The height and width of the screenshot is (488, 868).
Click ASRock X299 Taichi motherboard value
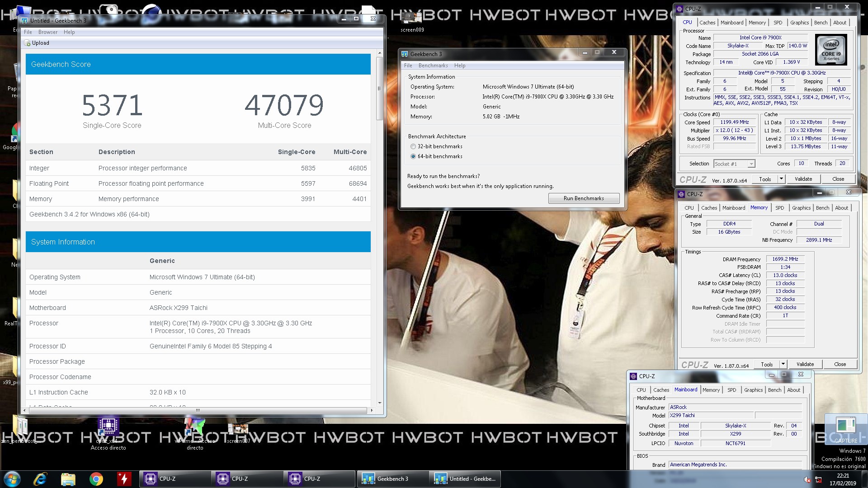(179, 308)
